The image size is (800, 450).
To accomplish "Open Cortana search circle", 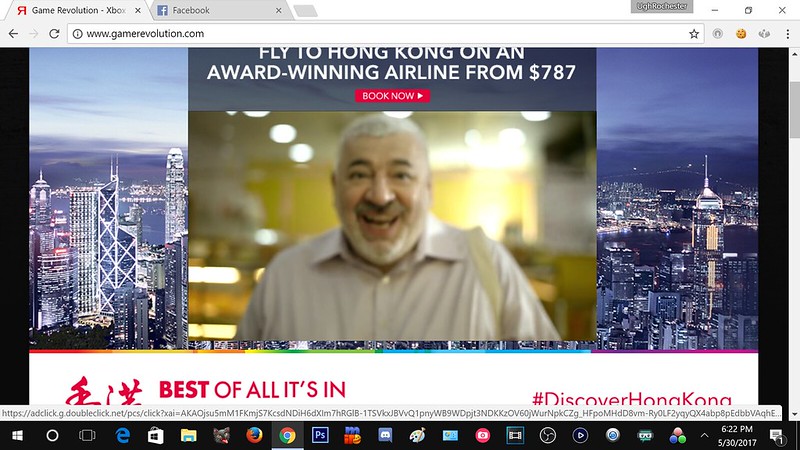I will (52, 435).
